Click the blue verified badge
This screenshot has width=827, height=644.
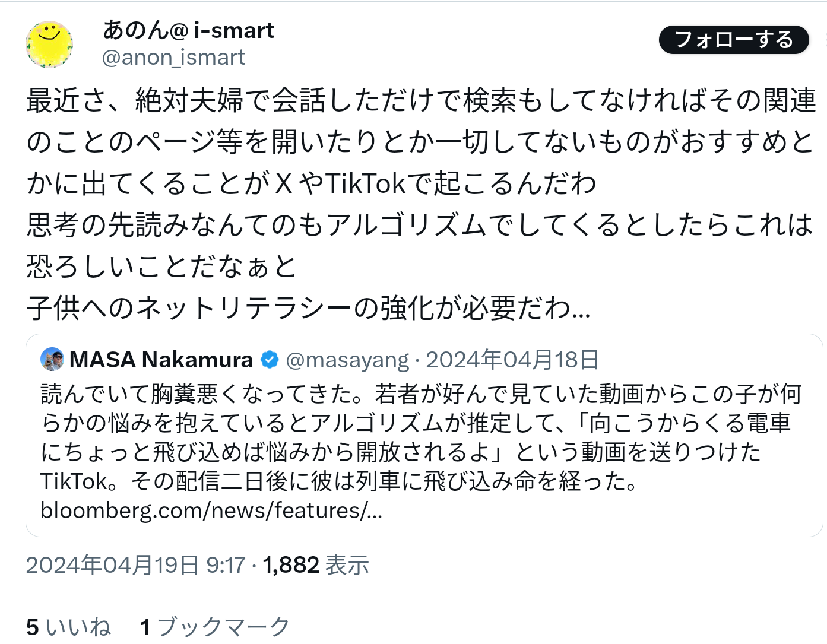(270, 360)
